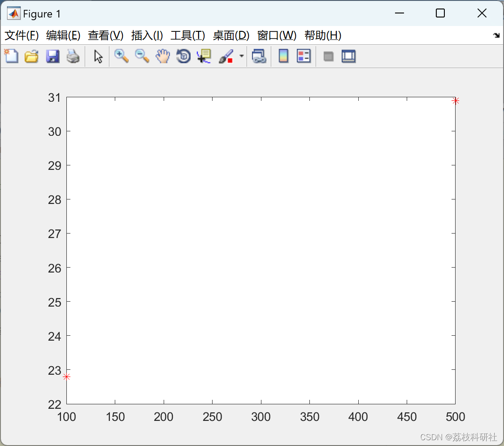Screen dimensions: 504x446
Task: Click the MATLAB logo in title bar
Action: click(x=14, y=13)
